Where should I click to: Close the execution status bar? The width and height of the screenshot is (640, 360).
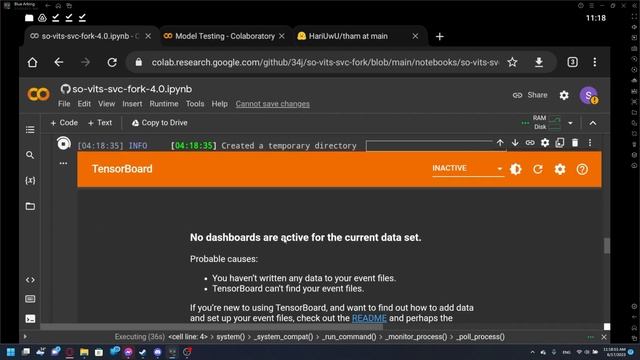click(604, 337)
